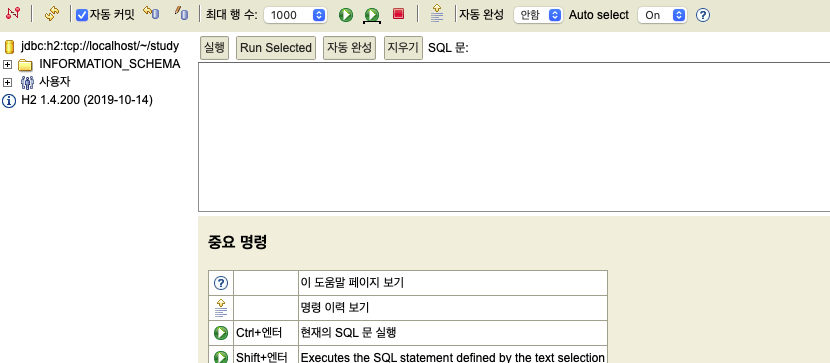Screen dimensions: 830x363
Task: Select the 사용자 tree label
Action: [55, 82]
